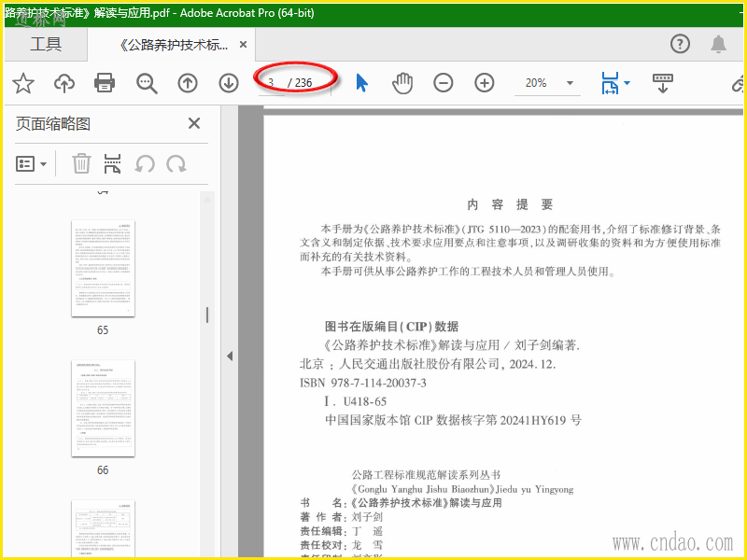The image size is (747, 560).
Task: Click the 内容提要 heading in document
Action: click(510, 204)
